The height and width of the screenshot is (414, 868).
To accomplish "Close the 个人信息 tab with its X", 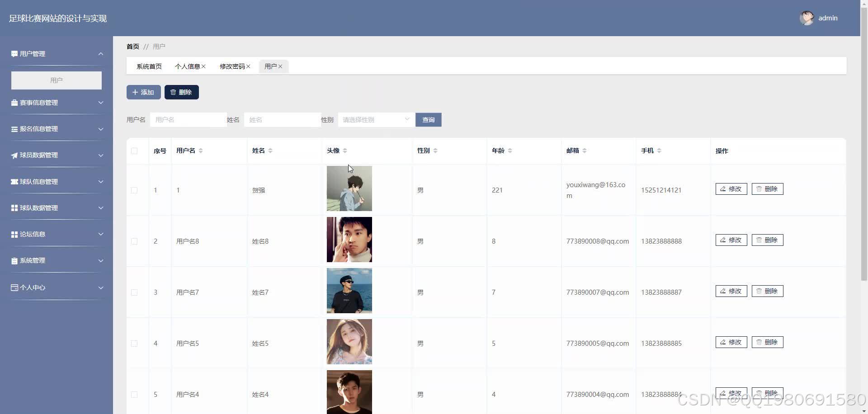I will pos(203,66).
